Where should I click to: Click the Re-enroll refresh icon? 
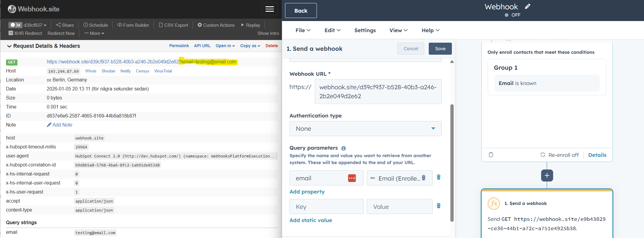(543, 155)
